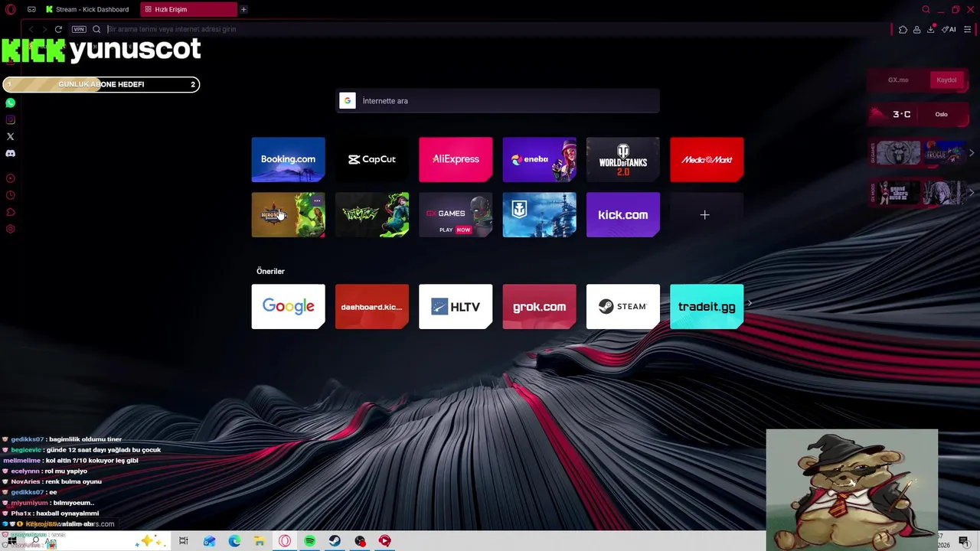Switch to Stream - Kick Dashboard tab
This screenshot has height=551, width=980.
point(88,9)
